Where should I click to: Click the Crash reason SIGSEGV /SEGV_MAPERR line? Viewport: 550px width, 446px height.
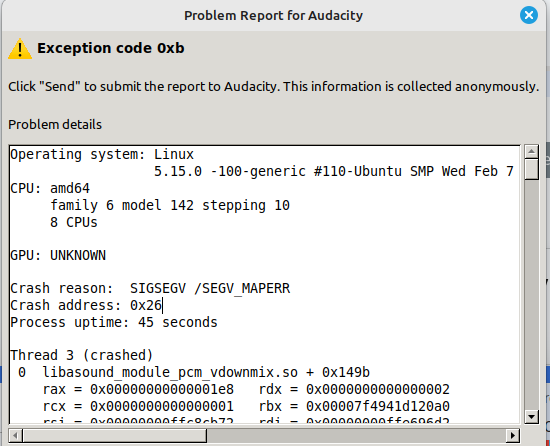[x=150, y=289]
